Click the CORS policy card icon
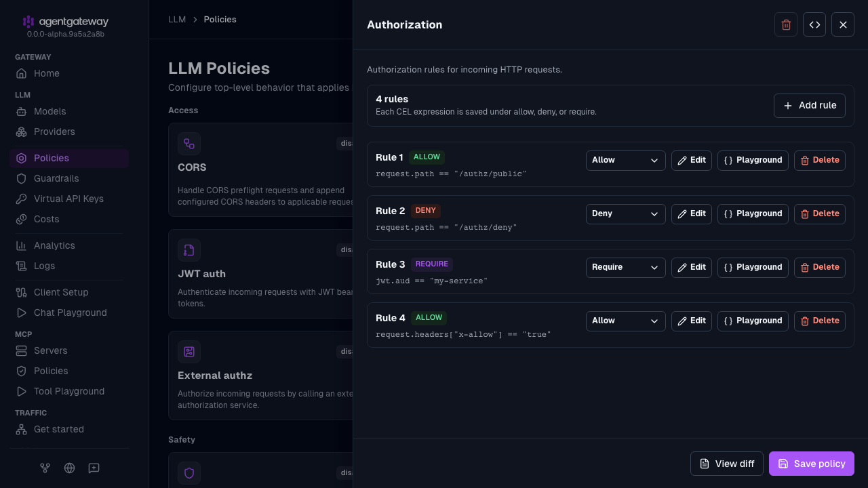 [x=189, y=144]
